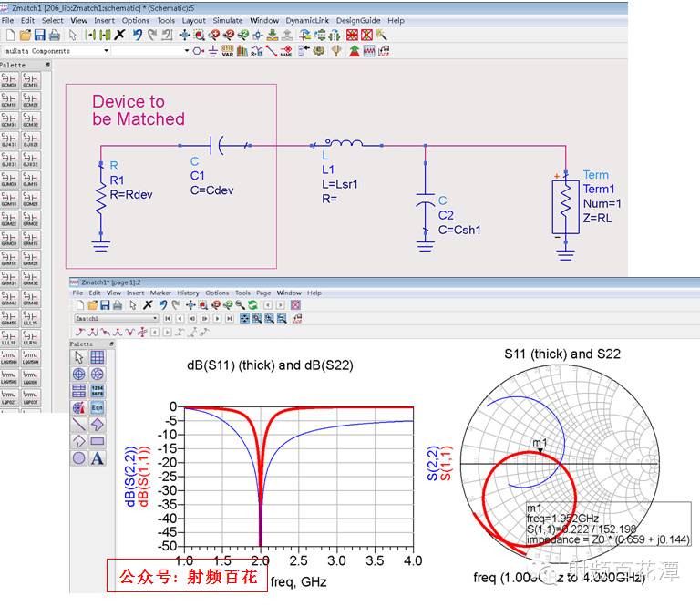Save the schematic with the floppy icon

click(x=40, y=35)
